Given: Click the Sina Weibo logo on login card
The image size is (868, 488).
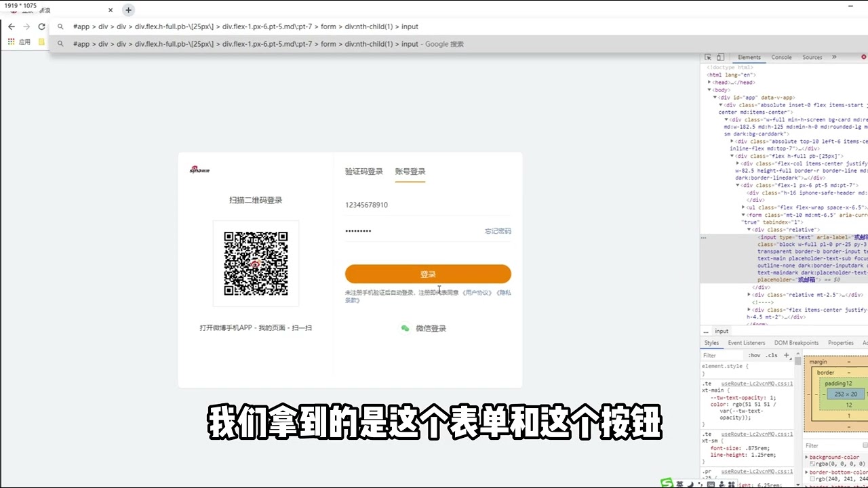Looking at the screenshot, I should click(x=199, y=169).
